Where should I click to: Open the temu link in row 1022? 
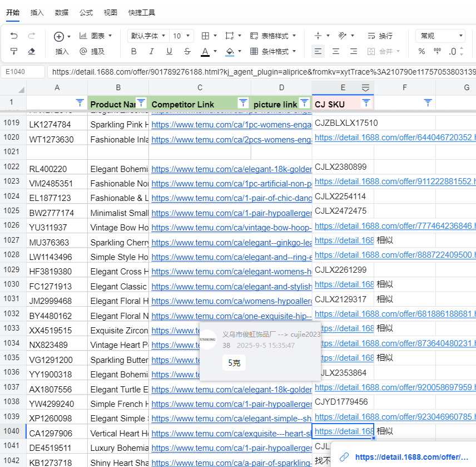[231, 169]
